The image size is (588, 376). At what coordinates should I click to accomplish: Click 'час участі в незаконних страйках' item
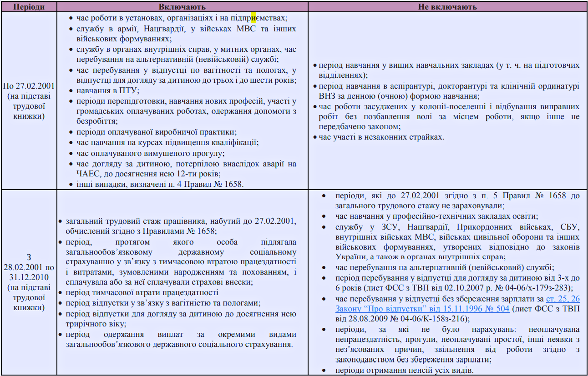click(381, 136)
